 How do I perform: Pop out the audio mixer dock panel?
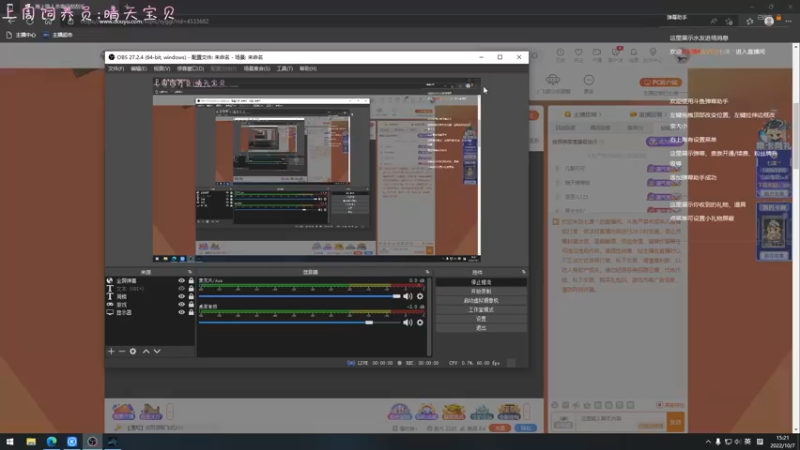(428, 272)
